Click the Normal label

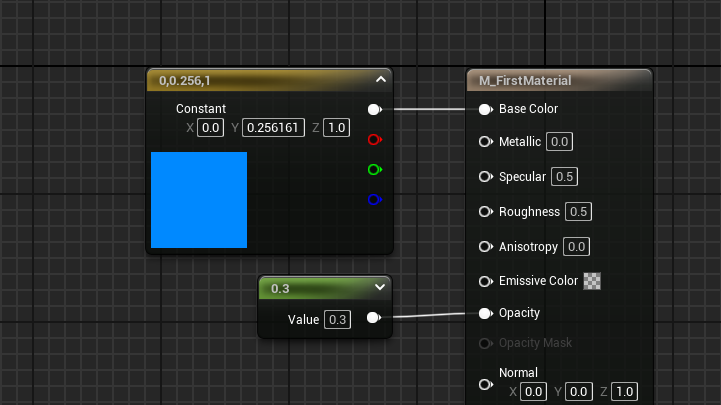(518, 372)
